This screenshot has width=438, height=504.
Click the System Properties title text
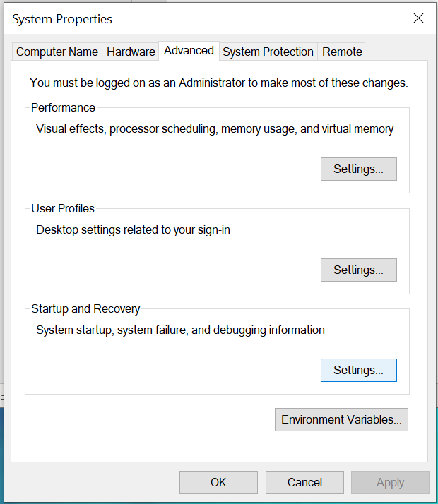point(62,19)
